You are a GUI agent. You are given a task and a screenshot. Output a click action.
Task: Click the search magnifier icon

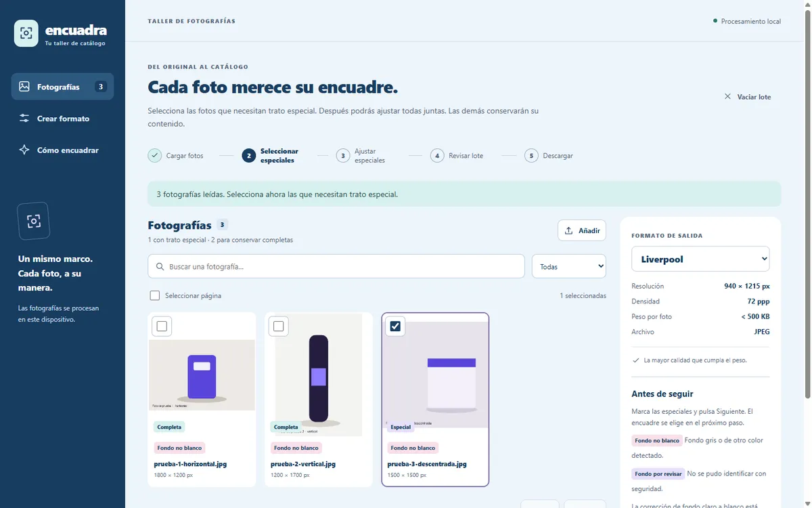160,267
